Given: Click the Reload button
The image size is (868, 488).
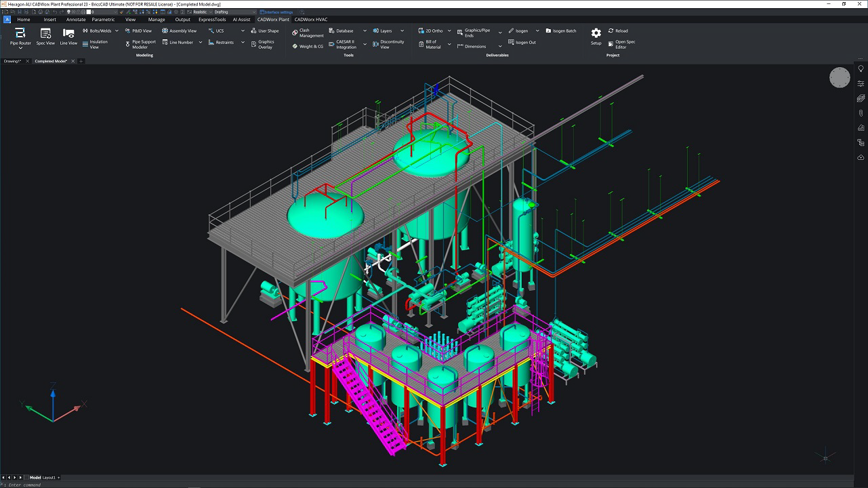Looking at the screenshot, I should coord(618,31).
